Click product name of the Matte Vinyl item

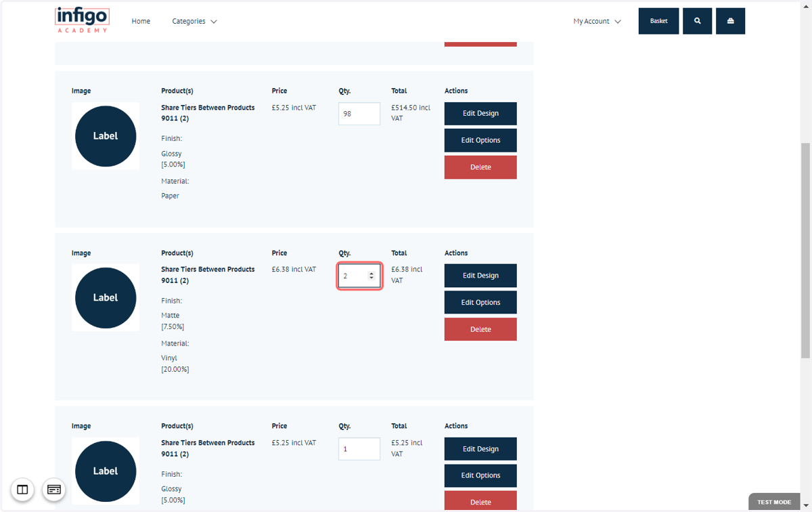(x=208, y=275)
